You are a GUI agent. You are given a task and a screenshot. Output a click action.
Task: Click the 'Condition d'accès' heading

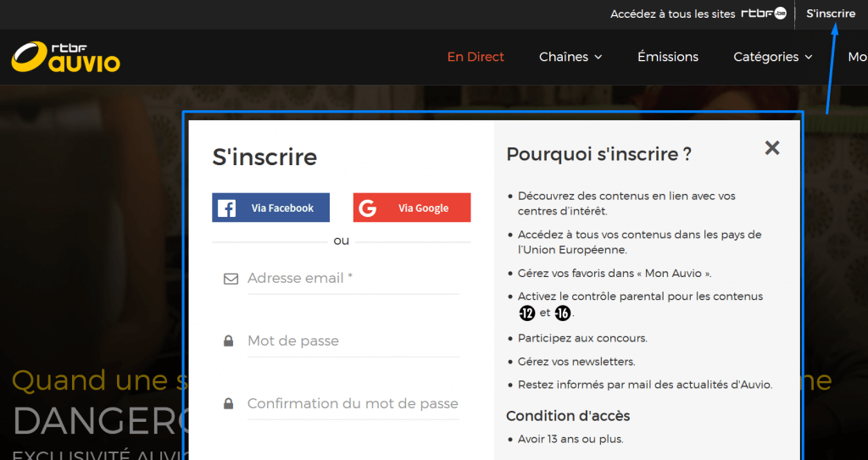[568, 416]
